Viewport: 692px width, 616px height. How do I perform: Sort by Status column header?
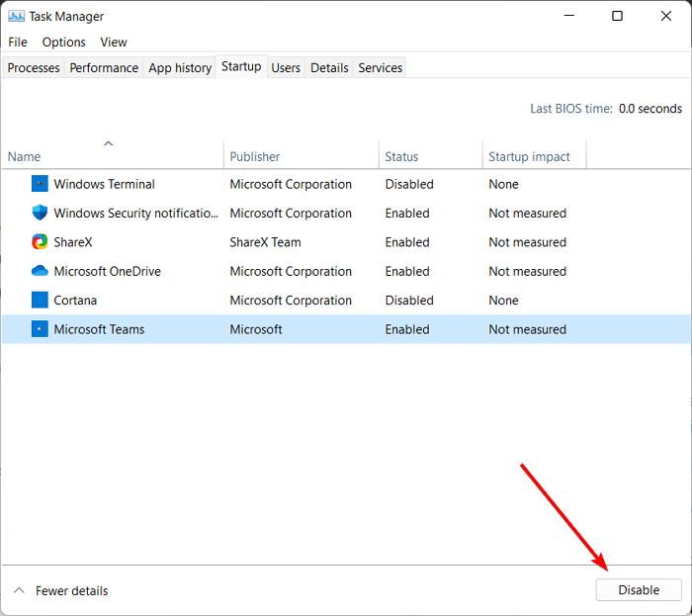click(x=401, y=156)
